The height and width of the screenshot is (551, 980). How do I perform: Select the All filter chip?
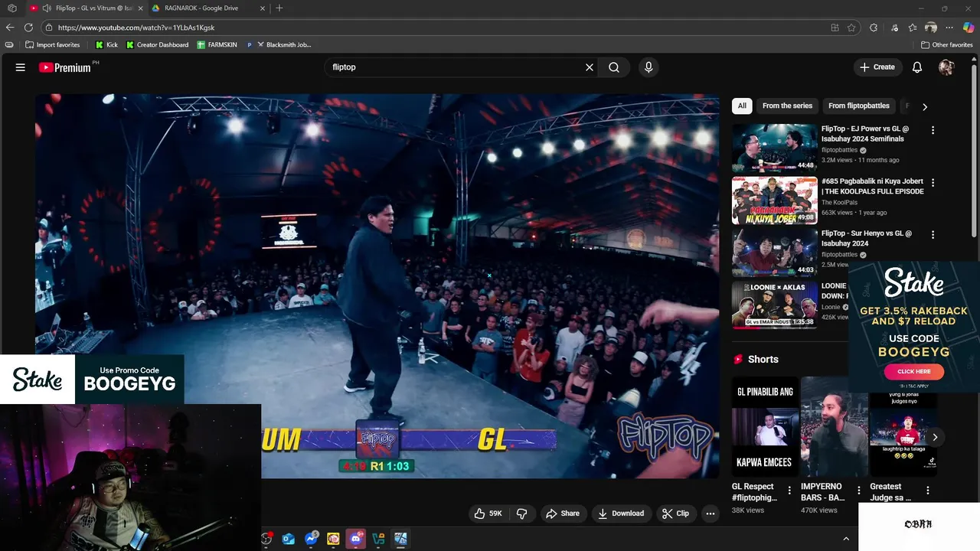[742, 106]
